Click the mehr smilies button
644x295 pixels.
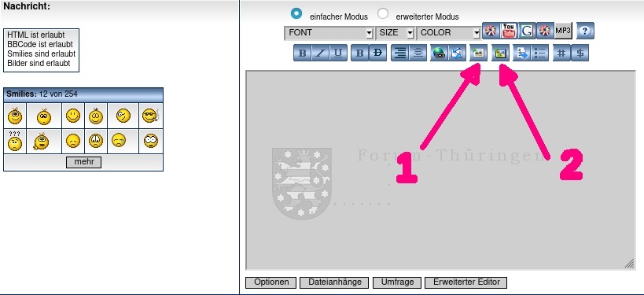click(84, 162)
